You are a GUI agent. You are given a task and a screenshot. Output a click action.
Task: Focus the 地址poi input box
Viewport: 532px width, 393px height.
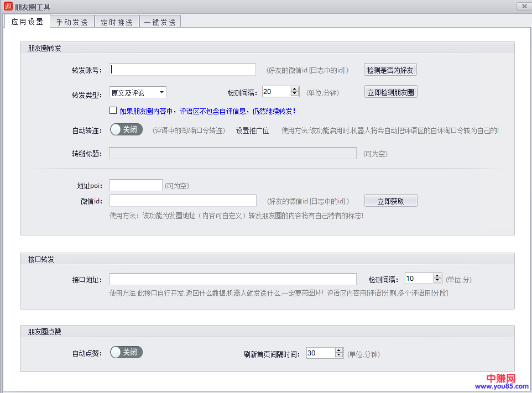135,185
